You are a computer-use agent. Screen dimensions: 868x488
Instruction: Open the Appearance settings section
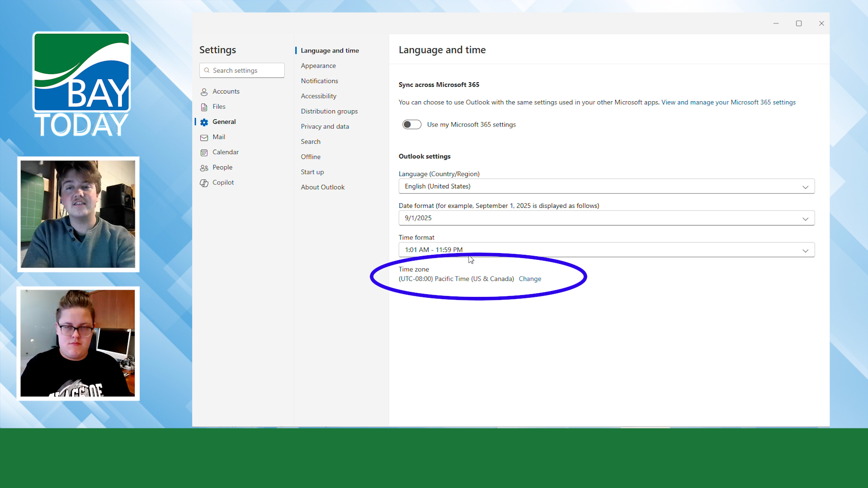318,66
